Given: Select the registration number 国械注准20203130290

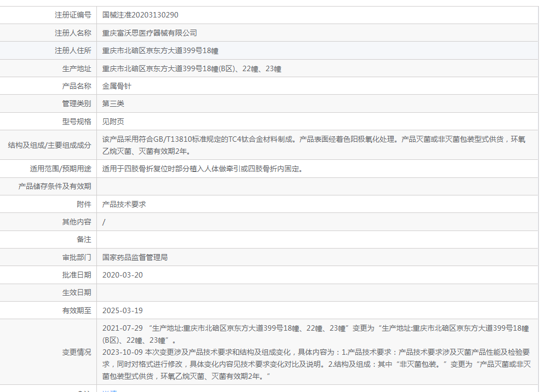Looking at the screenshot, I should pyautogui.click(x=140, y=15).
